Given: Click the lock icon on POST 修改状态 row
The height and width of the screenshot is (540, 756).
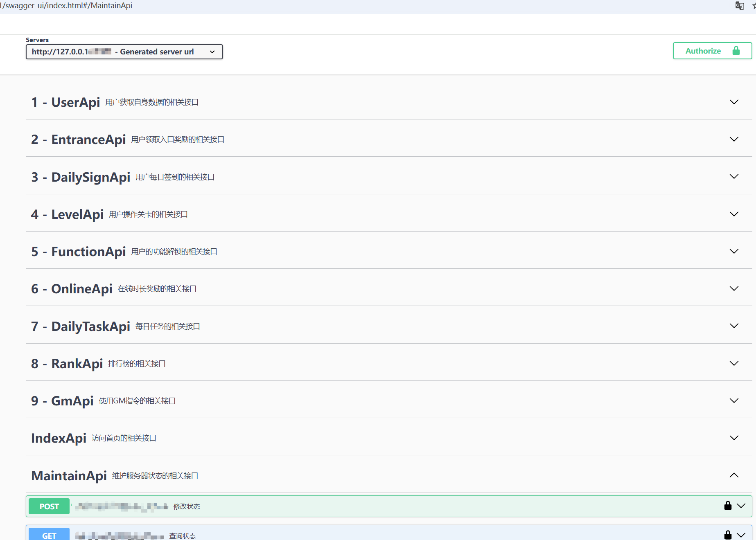Looking at the screenshot, I should [x=728, y=506].
